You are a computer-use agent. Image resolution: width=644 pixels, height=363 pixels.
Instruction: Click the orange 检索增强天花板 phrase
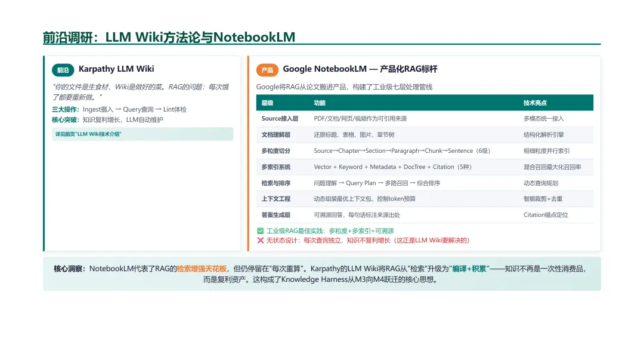tap(202, 269)
